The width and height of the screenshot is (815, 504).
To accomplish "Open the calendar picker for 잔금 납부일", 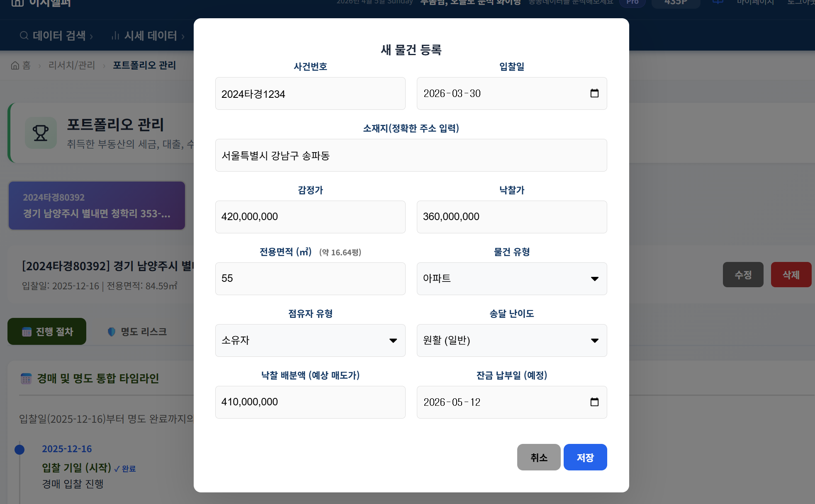I will [594, 402].
